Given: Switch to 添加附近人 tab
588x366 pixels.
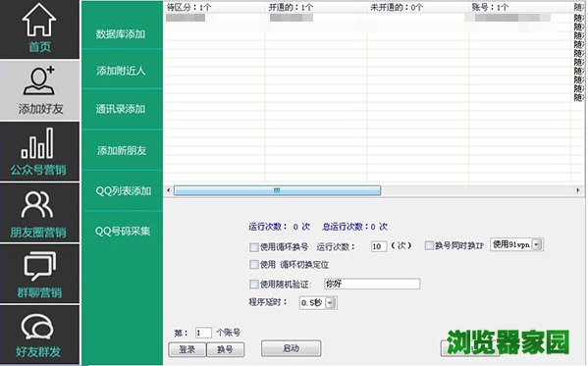Looking at the screenshot, I should point(122,71).
